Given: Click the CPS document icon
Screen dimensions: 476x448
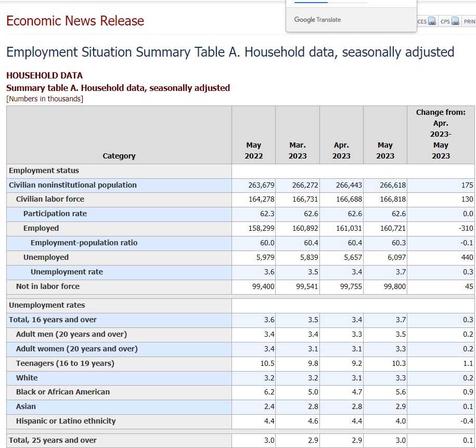Looking at the screenshot, I should 455,21.
